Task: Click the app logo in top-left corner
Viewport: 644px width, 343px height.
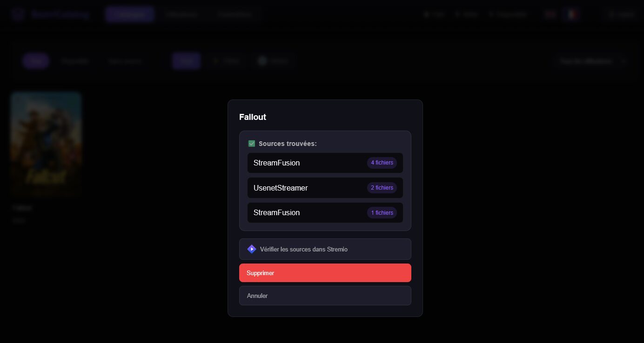Action: point(18,14)
